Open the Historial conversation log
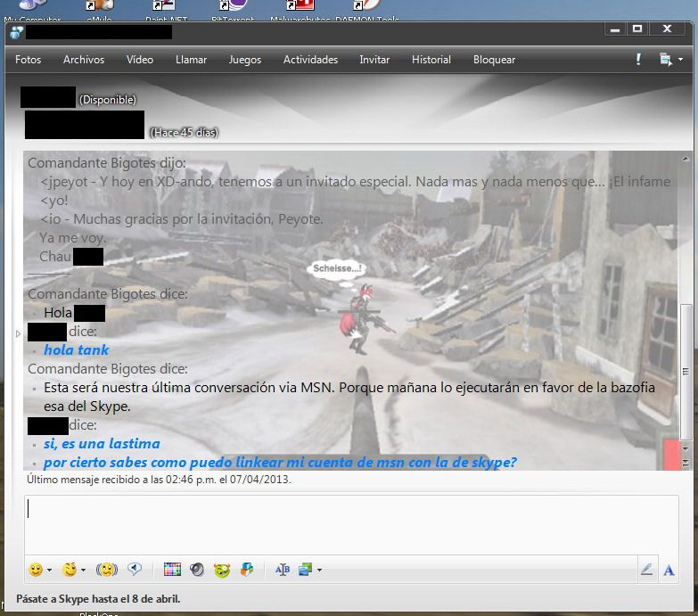This screenshot has width=698, height=616. click(x=431, y=60)
